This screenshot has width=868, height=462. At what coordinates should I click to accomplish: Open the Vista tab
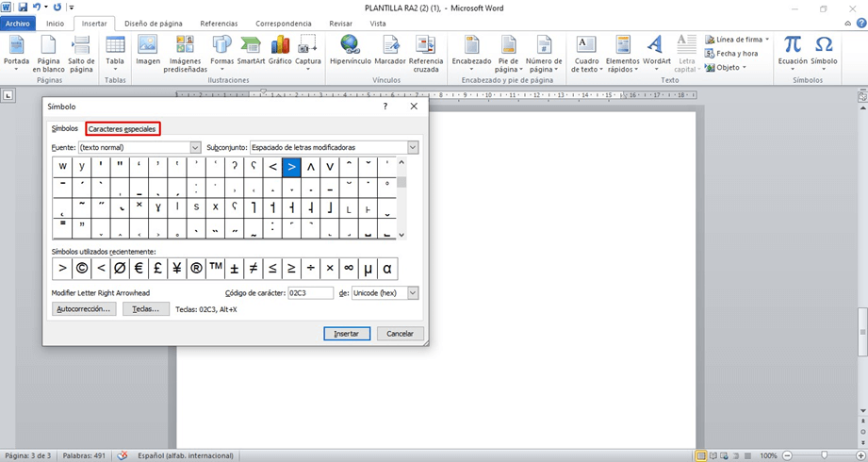click(378, 24)
